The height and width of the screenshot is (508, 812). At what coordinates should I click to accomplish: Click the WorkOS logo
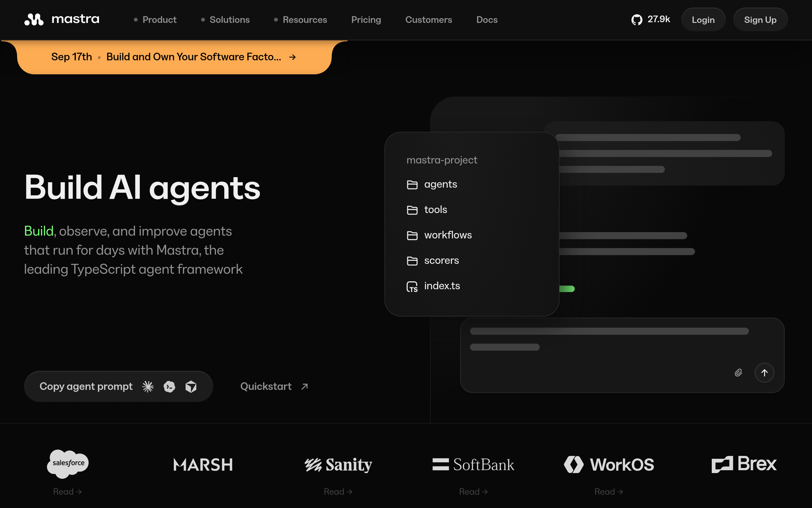(609, 465)
